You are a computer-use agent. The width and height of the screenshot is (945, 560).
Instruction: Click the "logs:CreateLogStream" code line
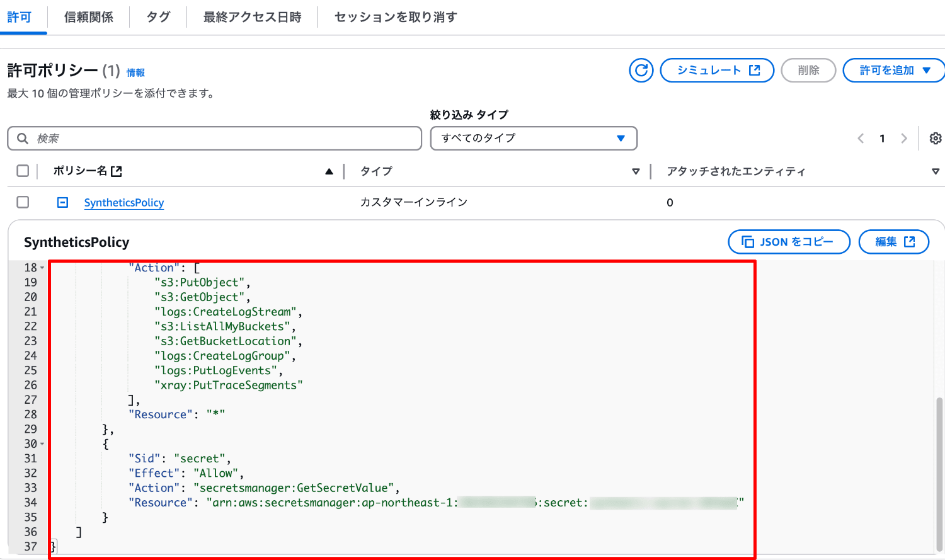coord(229,312)
